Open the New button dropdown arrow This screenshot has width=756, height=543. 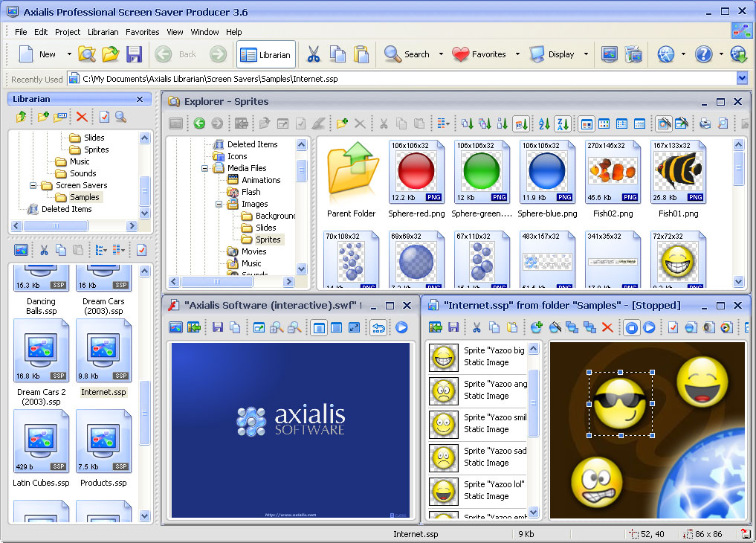(69, 54)
